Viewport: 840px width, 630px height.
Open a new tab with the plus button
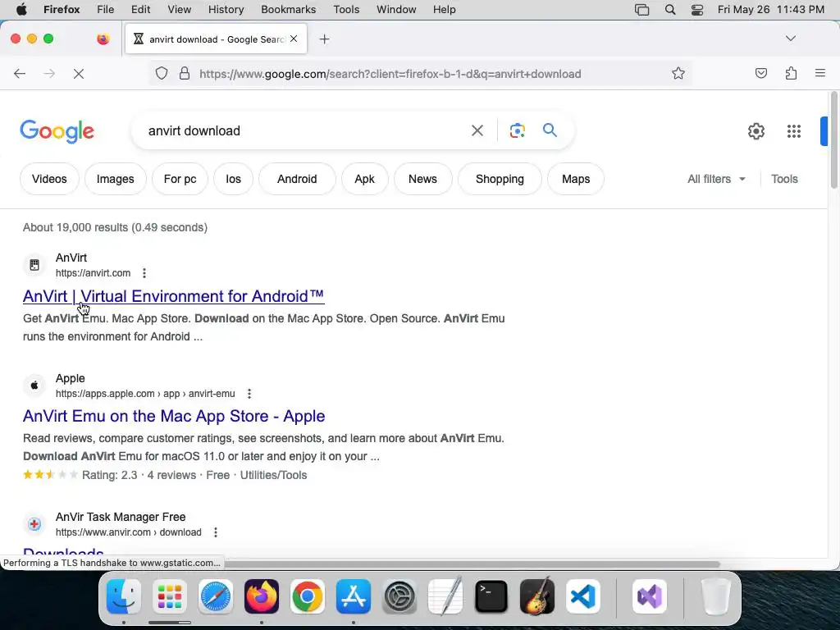pyautogui.click(x=324, y=39)
